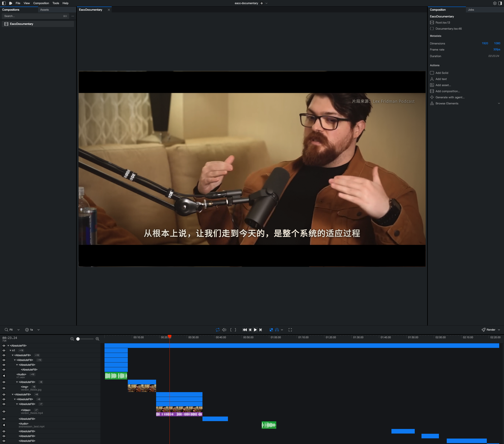Open the Render options dropdown arrow
The width and height of the screenshot is (504, 444).
pyautogui.click(x=499, y=330)
